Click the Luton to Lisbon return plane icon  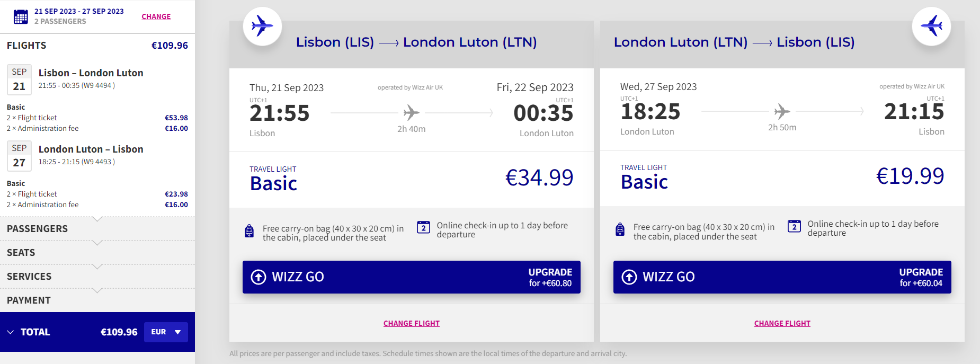click(x=931, y=26)
